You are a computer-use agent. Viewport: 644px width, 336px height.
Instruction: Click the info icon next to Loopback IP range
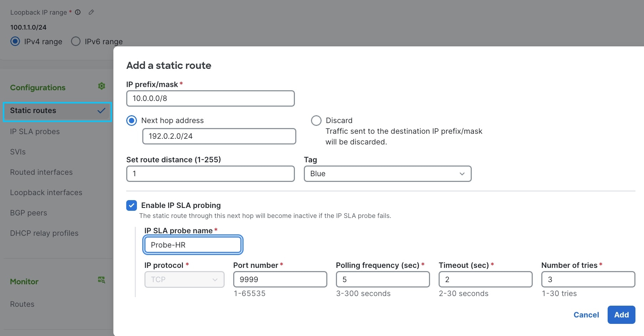78,12
